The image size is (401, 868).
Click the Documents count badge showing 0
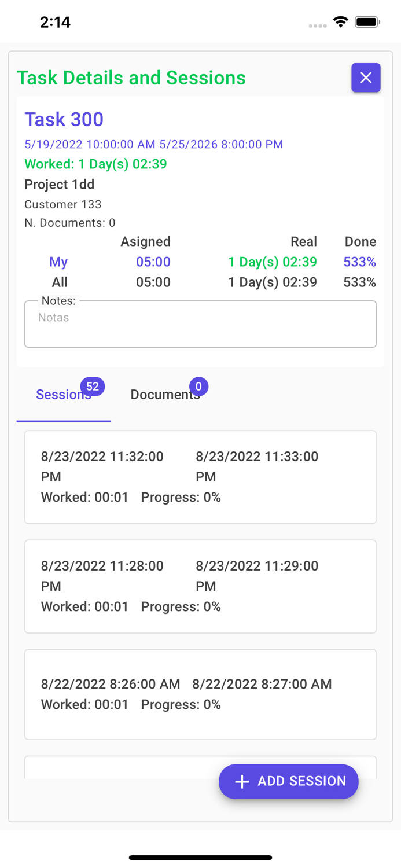click(198, 386)
